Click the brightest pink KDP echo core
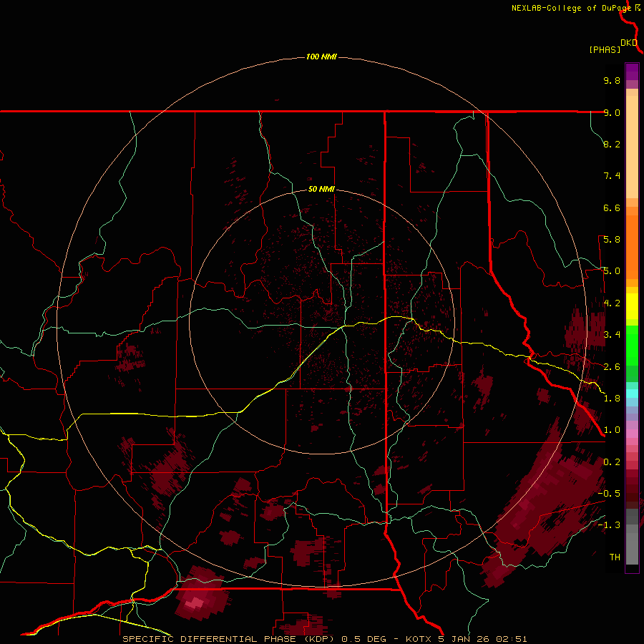The width and height of the screenshot is (644, 644). pyautogui.click(x=195, y=603)
